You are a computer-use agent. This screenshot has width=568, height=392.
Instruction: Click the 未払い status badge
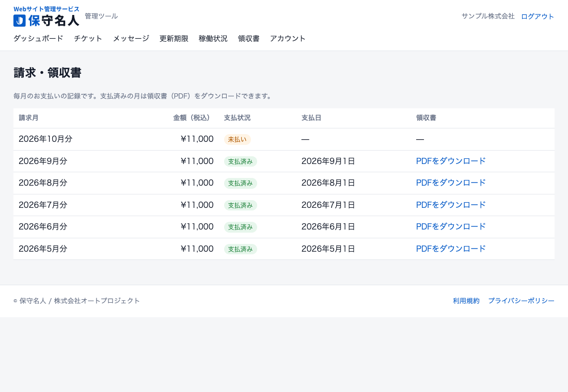tap(238, 139)
